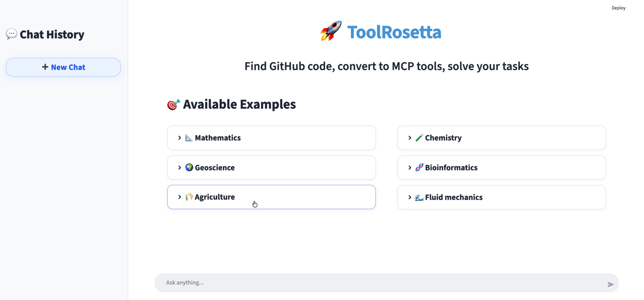Click the DNA icon next to Bioinformatics

419,167
